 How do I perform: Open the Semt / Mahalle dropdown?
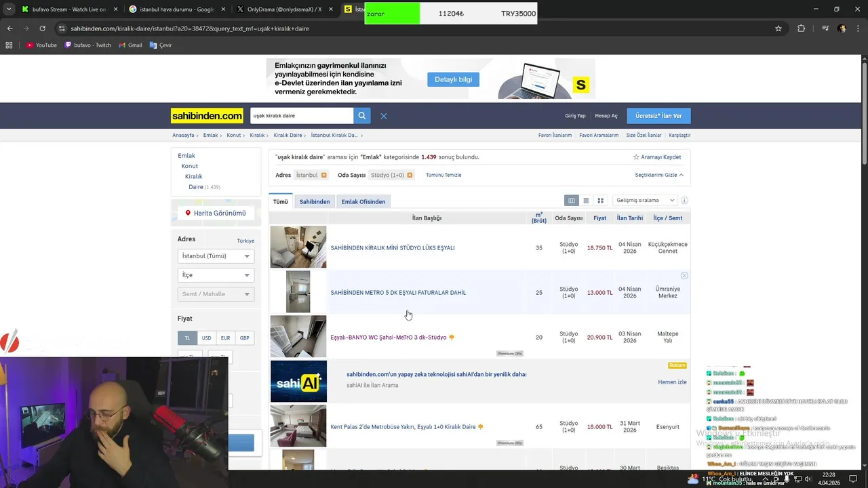coord(216,294)
